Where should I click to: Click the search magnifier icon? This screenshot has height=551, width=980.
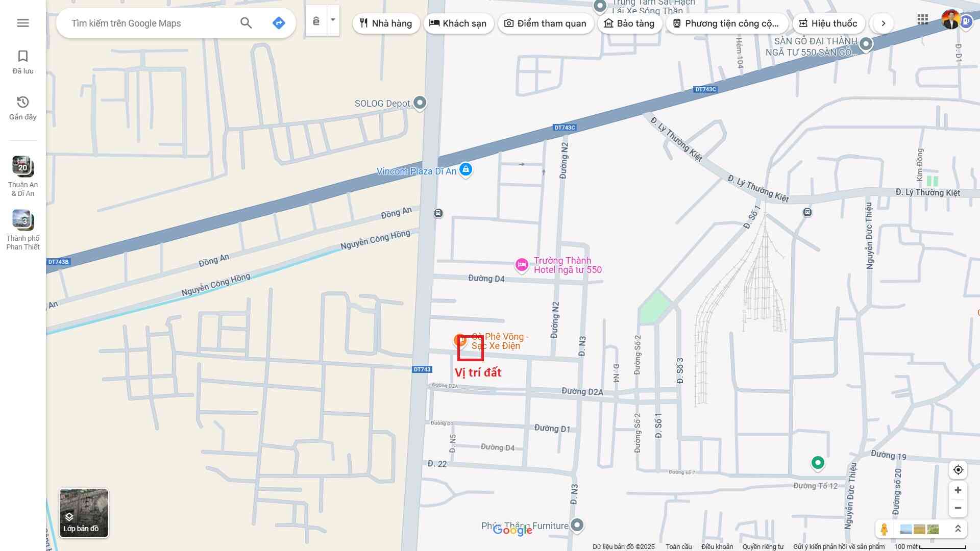pos(246,23)
